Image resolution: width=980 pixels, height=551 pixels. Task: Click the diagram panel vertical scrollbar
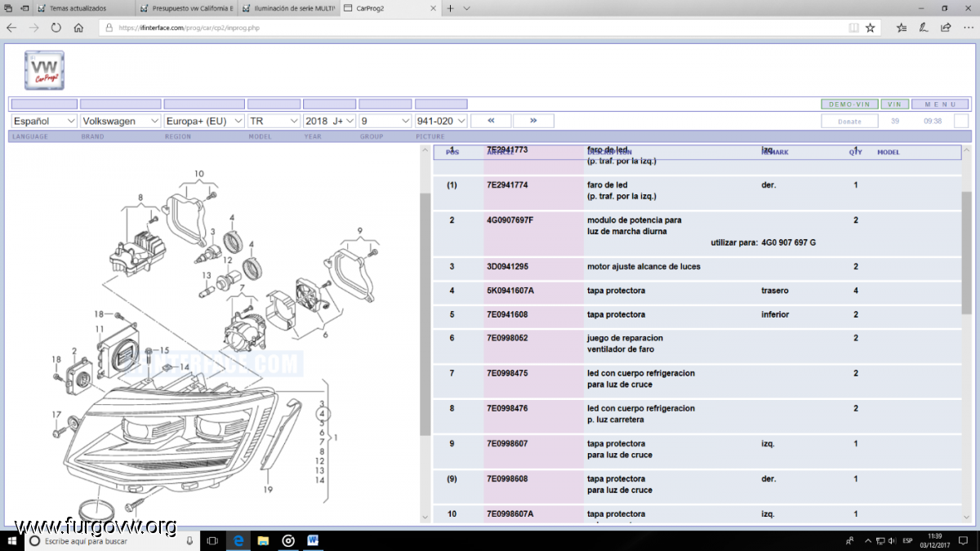click(425, 314)
